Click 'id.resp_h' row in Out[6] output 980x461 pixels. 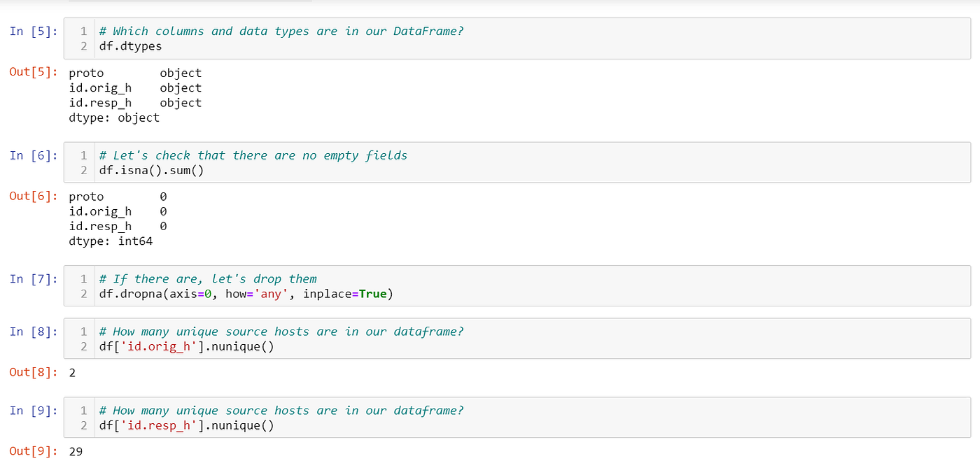coord(118,227)
